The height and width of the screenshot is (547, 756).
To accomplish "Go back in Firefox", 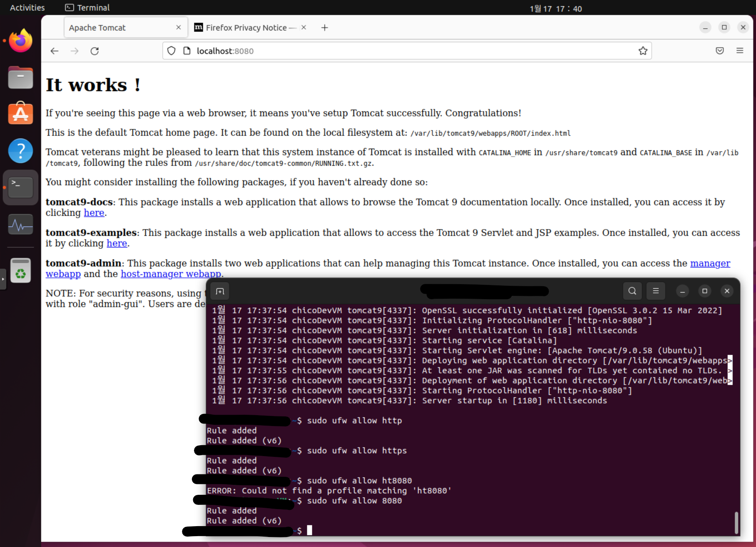I will pos(55,51).
